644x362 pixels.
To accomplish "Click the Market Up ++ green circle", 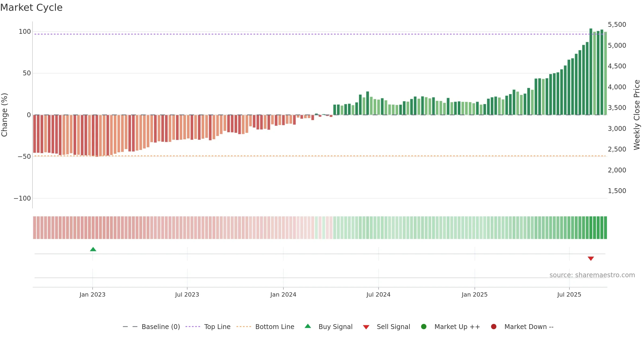I will point(424,327).
